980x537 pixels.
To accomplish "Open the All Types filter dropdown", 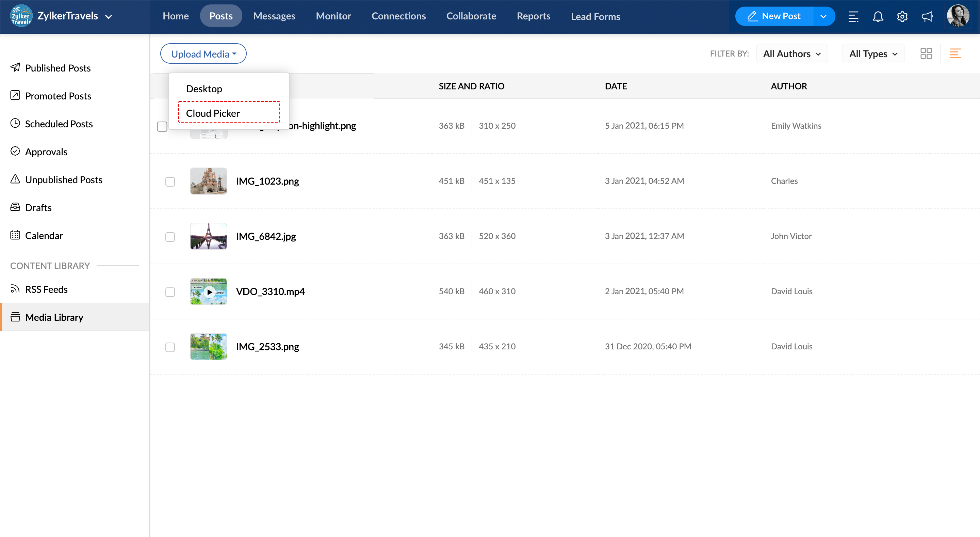I will tap(873, 54).
